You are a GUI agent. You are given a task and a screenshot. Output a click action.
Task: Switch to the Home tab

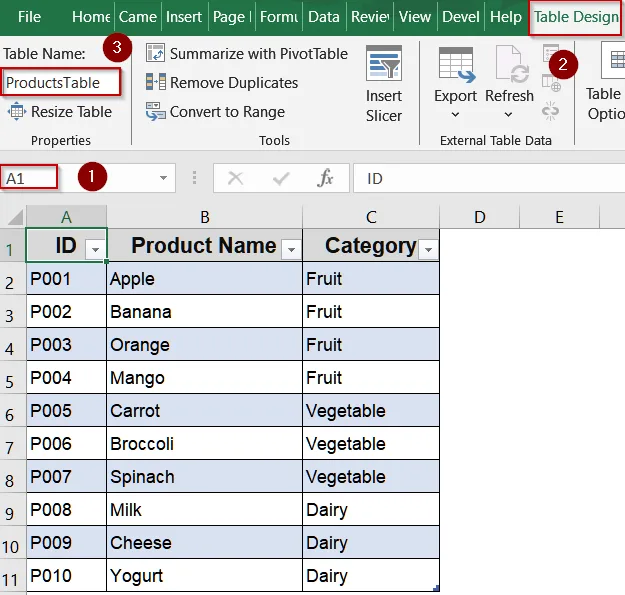tap(91, 17)
